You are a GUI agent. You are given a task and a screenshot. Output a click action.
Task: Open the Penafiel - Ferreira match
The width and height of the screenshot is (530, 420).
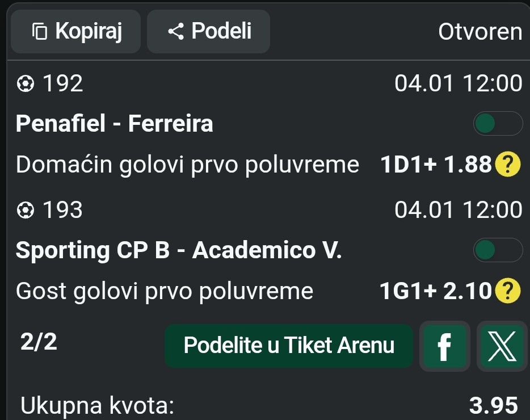[115, 123]
